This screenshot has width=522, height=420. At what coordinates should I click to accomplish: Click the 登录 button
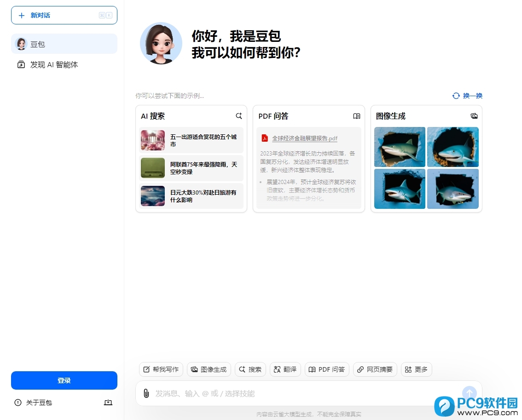pos(64,380)
